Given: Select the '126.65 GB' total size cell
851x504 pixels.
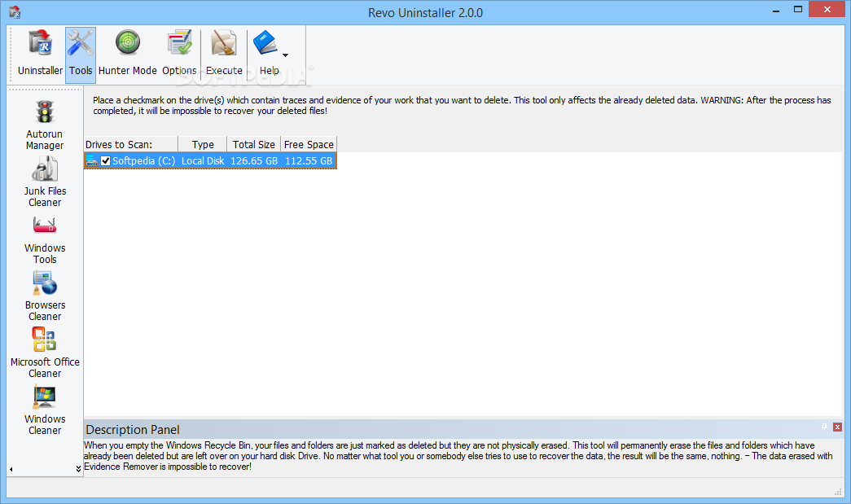Looking at the screenshot, I should (x=254, y=161).
